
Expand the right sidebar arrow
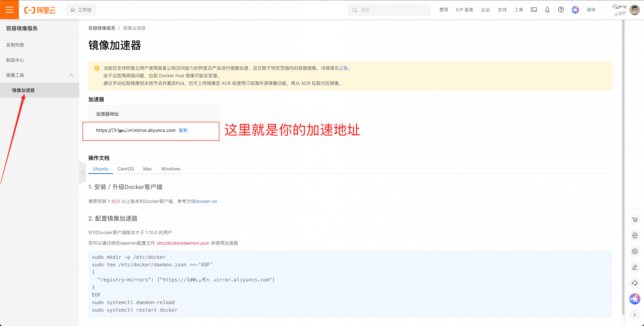[x=635, y=315]
